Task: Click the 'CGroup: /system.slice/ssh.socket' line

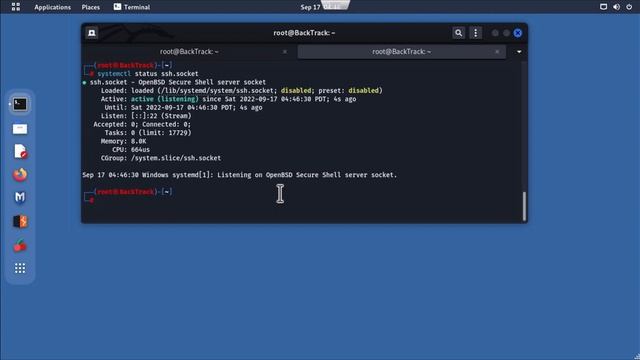Action: (x=161, y=158)
